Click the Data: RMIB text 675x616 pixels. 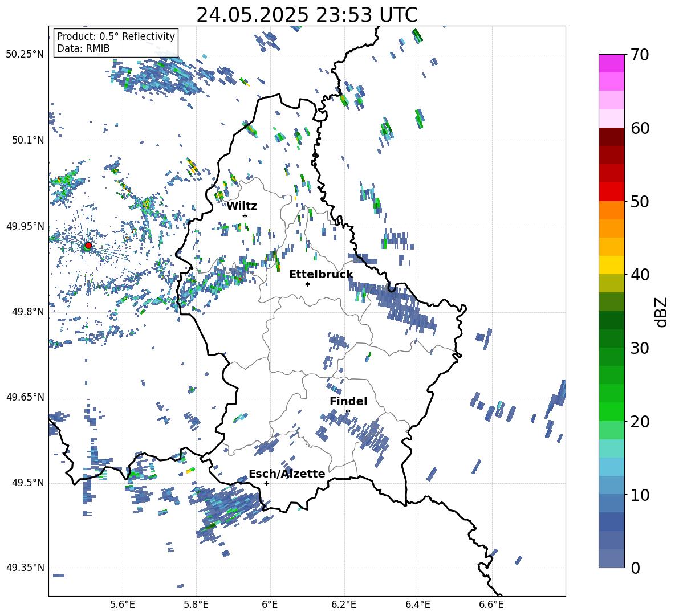(x=83, y=48)
